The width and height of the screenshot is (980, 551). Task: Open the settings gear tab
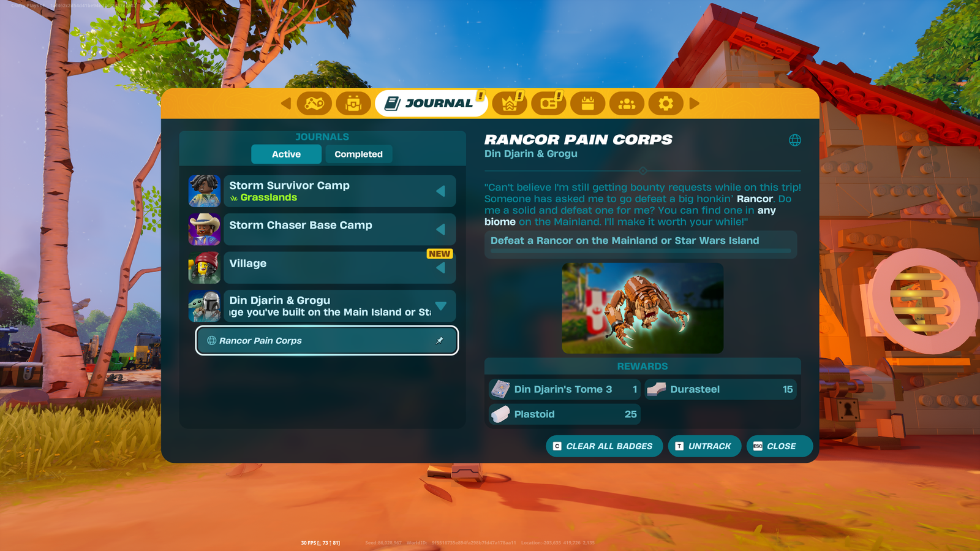pyautogui.click(x=666, y=104)
